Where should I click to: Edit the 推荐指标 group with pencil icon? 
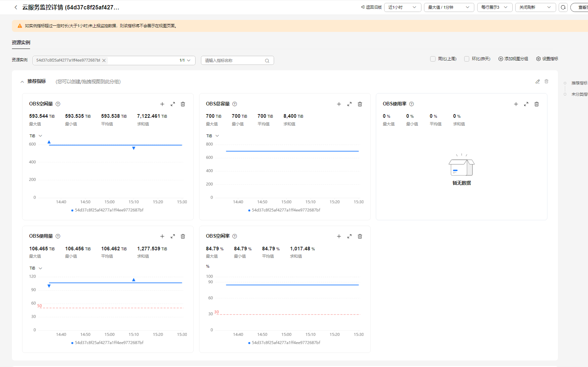(x=538, y=82)
